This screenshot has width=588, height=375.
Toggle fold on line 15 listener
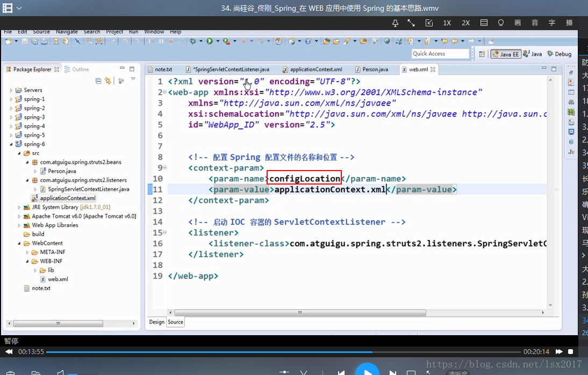click(x=164, y=233)
